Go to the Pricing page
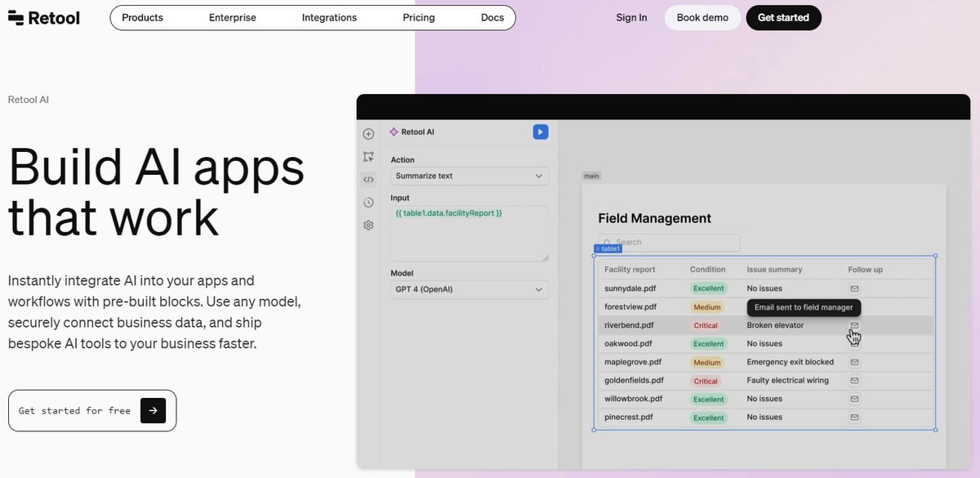The height and width of the screenshot is (478, 980). pos(419,17)
